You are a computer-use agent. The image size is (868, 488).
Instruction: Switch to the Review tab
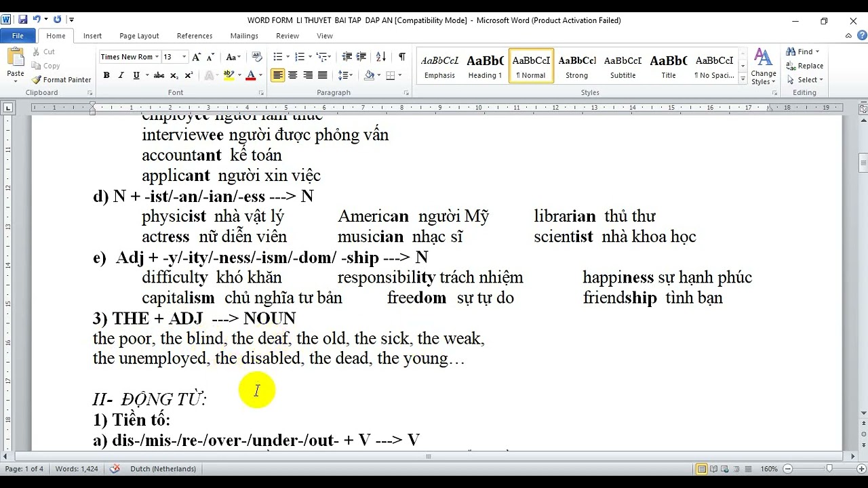(288, 36)
